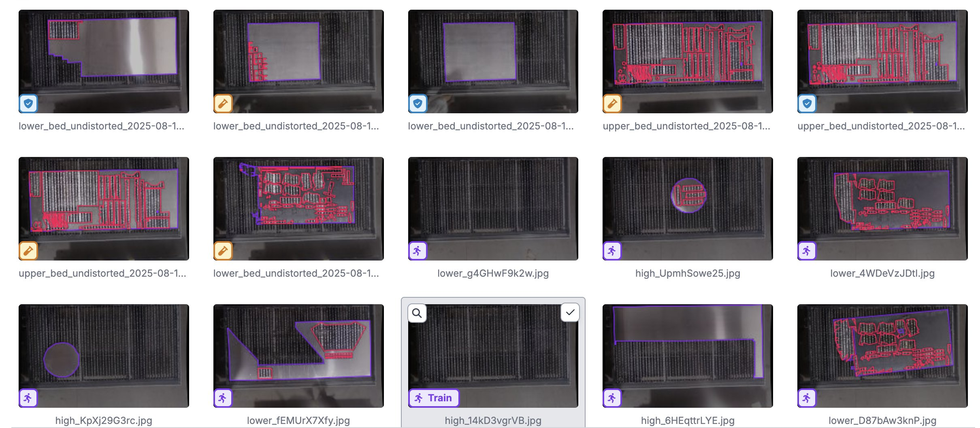Viewport: 980px width, 428px height.
Task: Click the train runner badge on lower_D87bAw3knP.jpg
Action: [x=807, y=398]
